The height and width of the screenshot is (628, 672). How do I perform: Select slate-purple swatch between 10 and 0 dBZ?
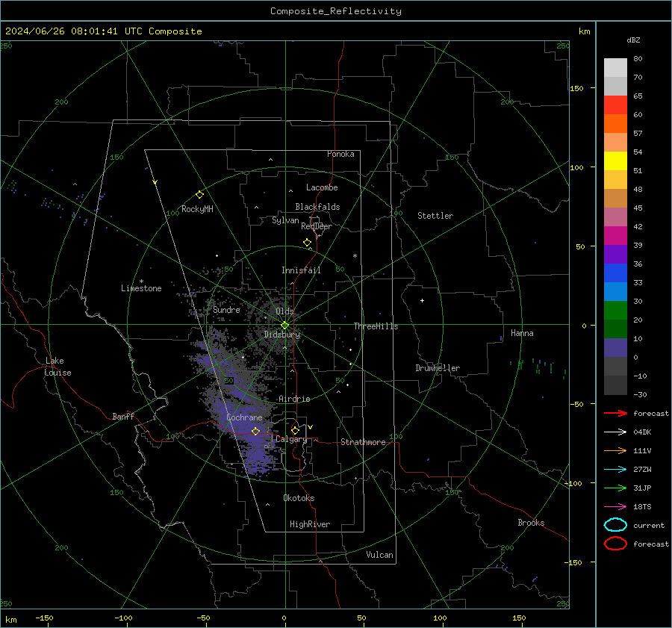click(615, 348)
